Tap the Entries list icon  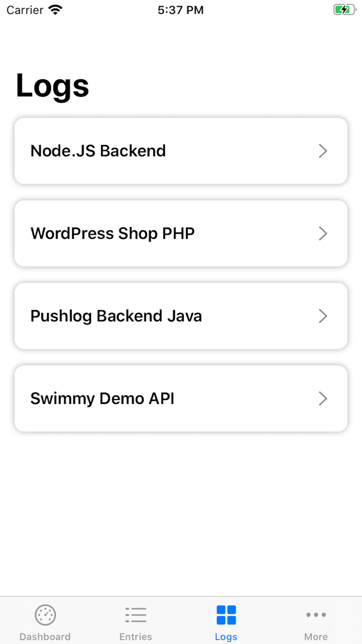click(136, 615)
